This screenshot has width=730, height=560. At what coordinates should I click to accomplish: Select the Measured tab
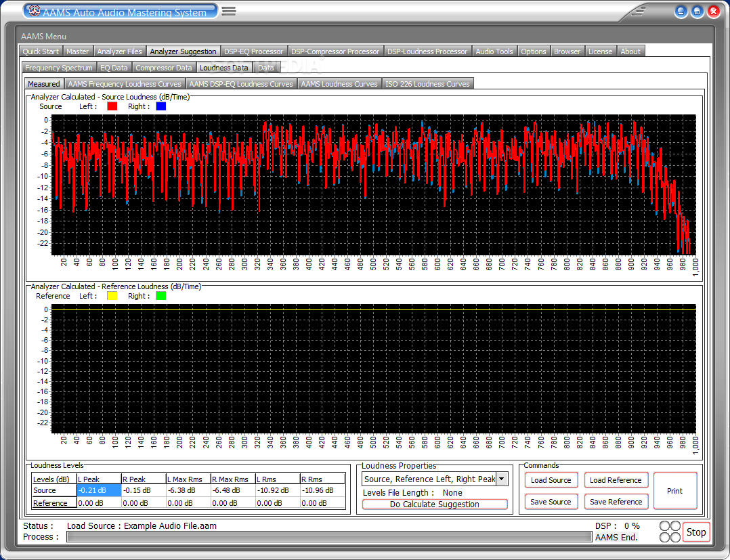coord(44,84)
